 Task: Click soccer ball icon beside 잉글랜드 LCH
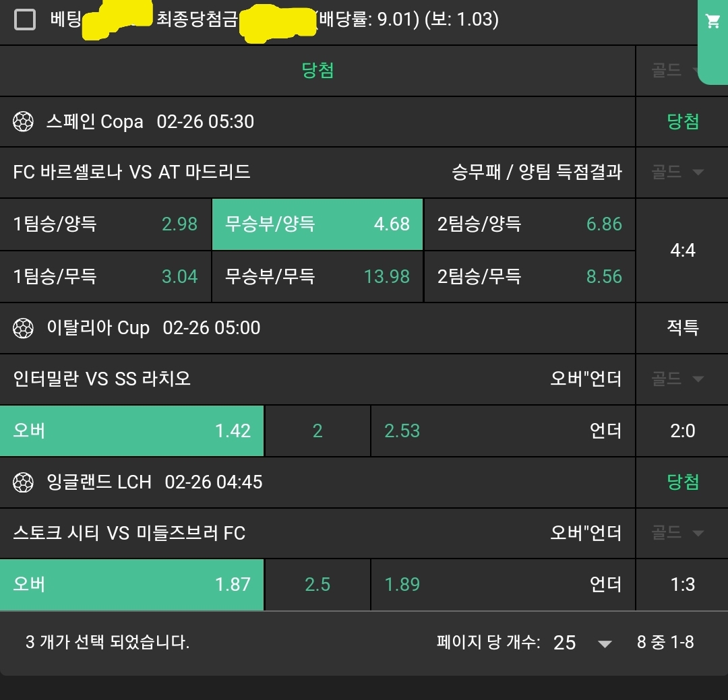point(24,482)
